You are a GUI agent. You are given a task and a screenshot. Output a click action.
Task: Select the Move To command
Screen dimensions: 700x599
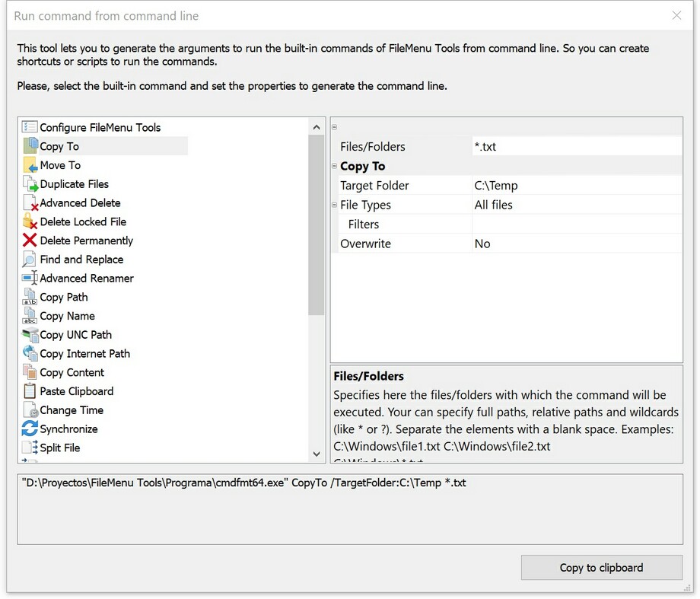(x=60, y=165)
